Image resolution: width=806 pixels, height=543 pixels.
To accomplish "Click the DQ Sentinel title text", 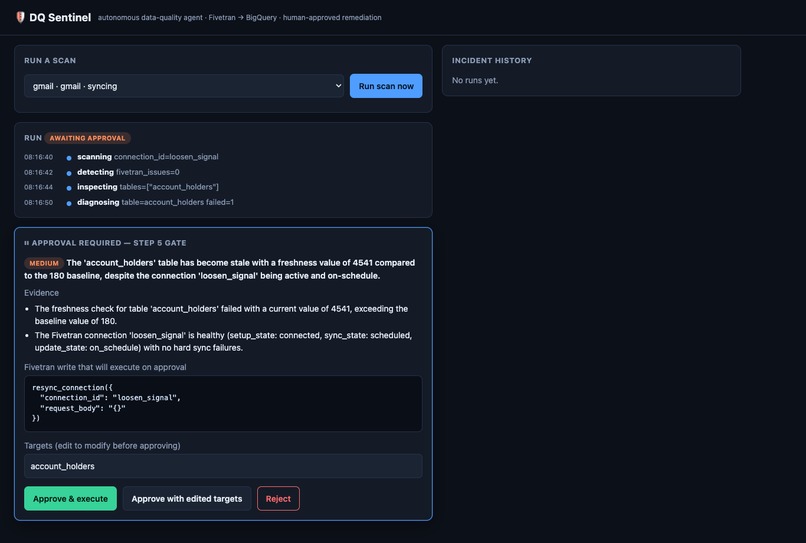I will (x=60, y=17).
